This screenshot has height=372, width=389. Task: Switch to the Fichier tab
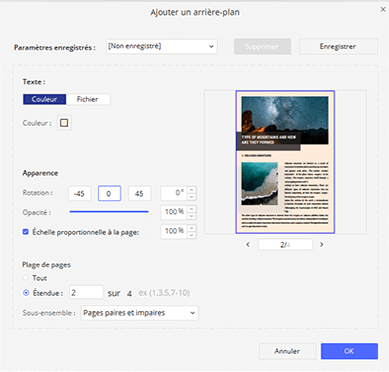coord(88,99)
